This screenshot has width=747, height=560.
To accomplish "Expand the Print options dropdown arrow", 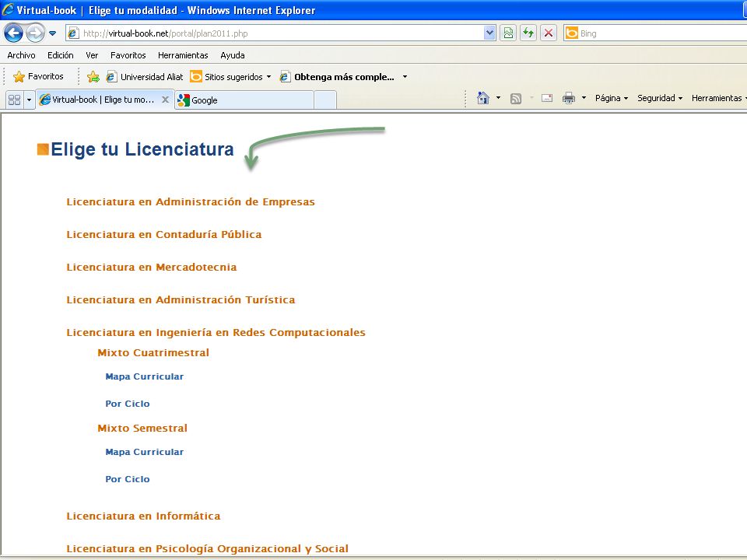I will 584,98.
